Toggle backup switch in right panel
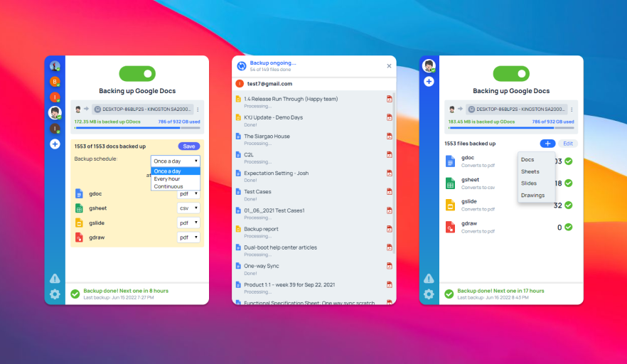The height and width of the screenshot is (364, 627). pos(511,74)
